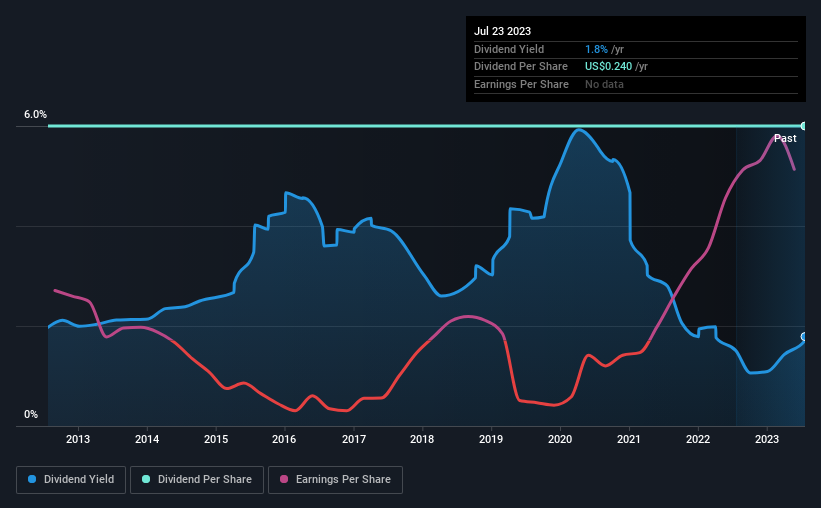Click the tooltip Dividend Yield row label
Image resolution: width=821 pixels, height=508 pixels.
(509, 49)
